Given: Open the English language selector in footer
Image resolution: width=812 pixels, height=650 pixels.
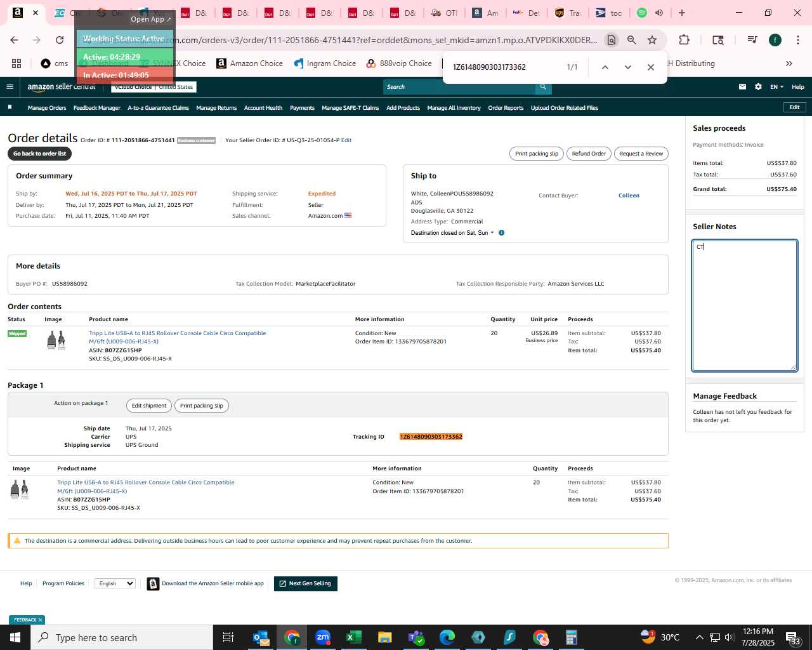Looking at the screenshot, I should (115, 583).
